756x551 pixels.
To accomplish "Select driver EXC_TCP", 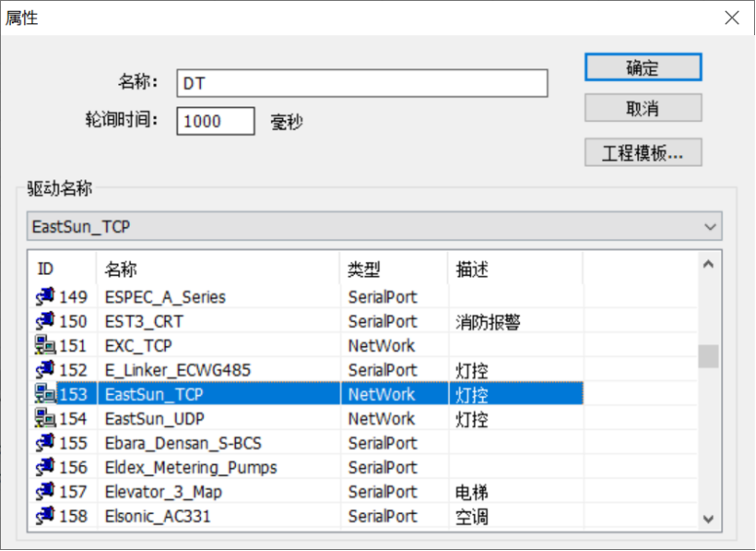I will [x=139, y=345].
